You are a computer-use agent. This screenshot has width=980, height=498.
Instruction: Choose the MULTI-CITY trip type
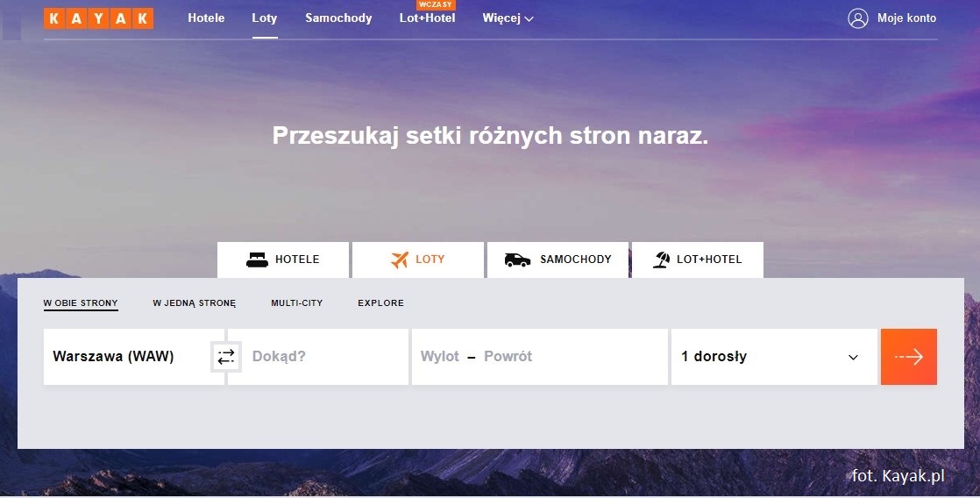(297, 303)
